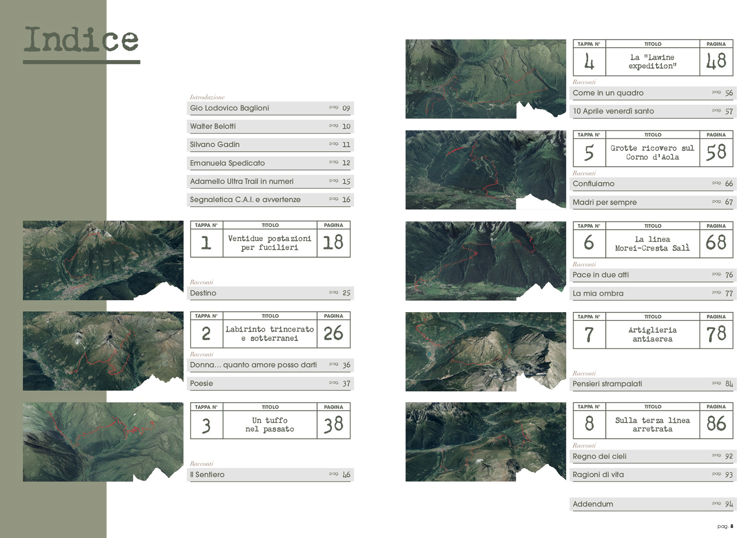The height and width of the screenshot is (538, 756).
Task: Click the stage number 8 box
Action: click(x=589, y=425)
